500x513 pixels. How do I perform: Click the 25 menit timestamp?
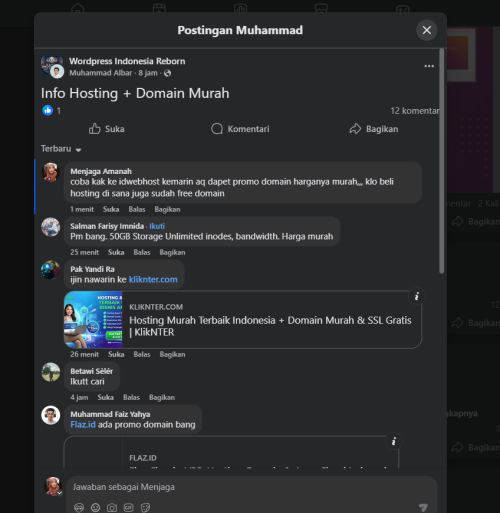pos(84,252)
